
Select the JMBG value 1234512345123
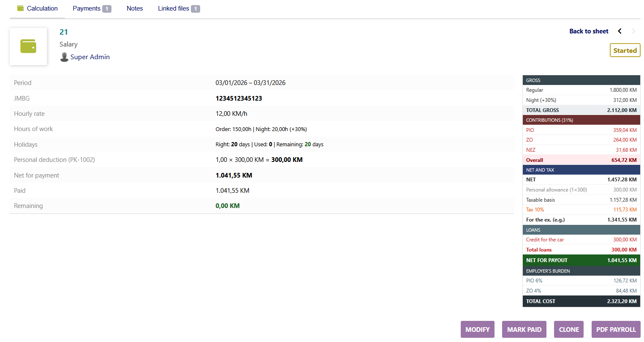point(239,98)
